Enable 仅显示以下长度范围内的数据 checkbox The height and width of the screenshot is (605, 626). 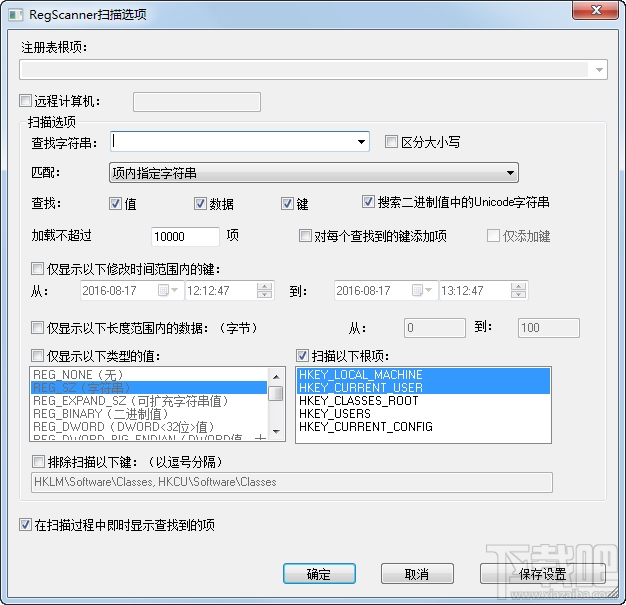click(x=37, y=328)
